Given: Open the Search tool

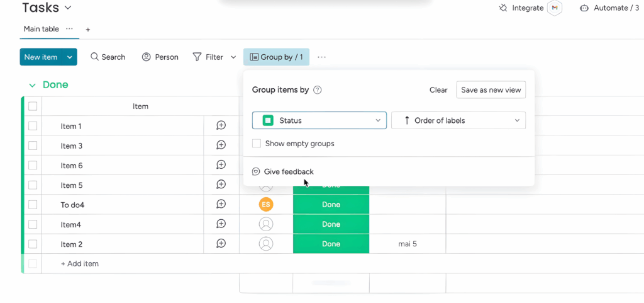Looking at the screenshot, I should click(x=108, y=57).
